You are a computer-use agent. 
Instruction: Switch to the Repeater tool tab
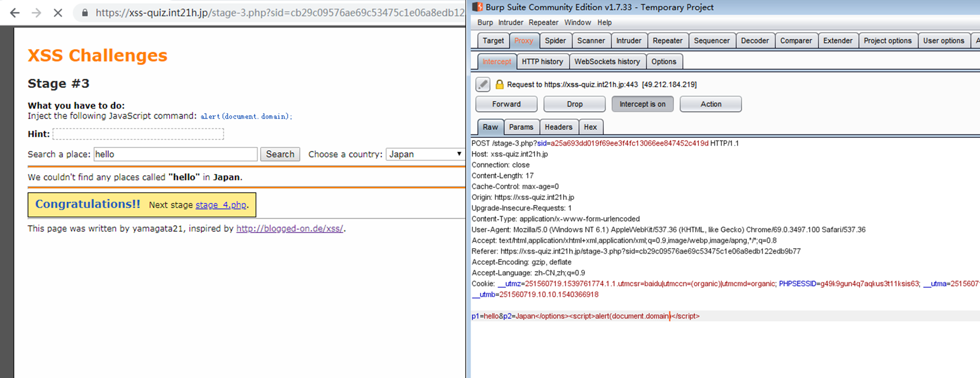(x=668, y=40)
